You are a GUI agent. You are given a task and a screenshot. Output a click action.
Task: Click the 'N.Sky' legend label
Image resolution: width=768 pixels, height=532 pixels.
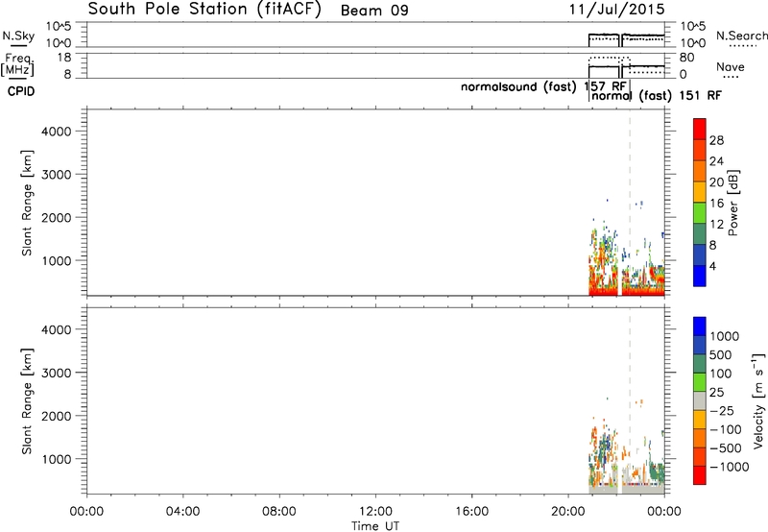18,36
